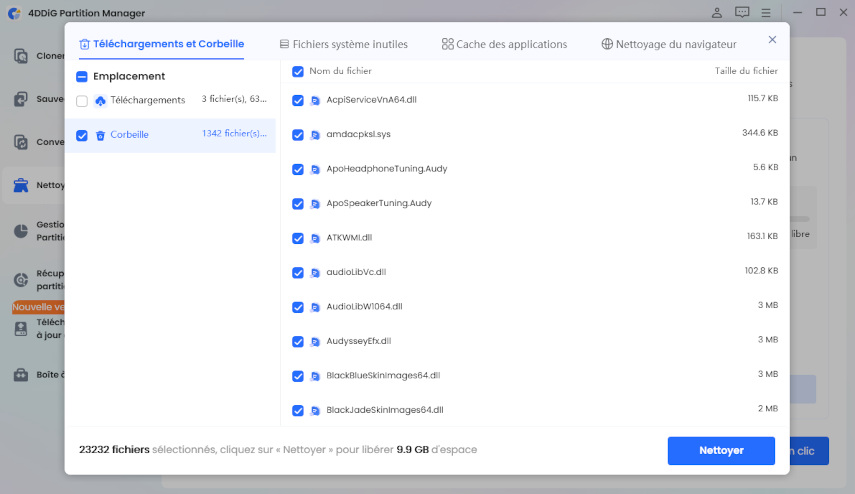Screen dimensions: 855x494
Task: Select the Clone disk sidebar icon
Action: point(21,56)
